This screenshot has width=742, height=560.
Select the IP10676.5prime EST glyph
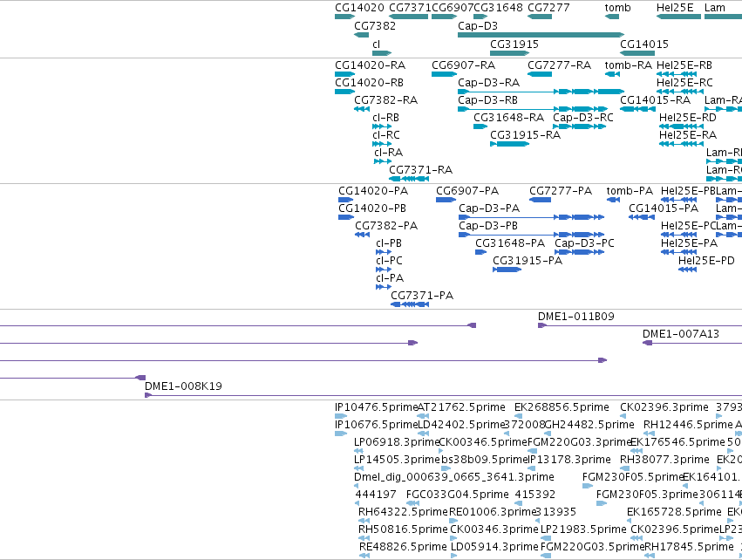(341, 434)
